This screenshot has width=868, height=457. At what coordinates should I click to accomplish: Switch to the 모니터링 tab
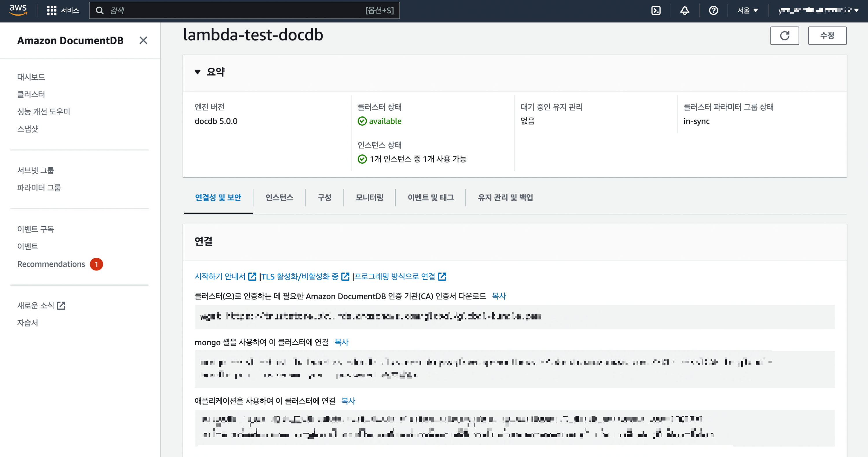point(369,198)
